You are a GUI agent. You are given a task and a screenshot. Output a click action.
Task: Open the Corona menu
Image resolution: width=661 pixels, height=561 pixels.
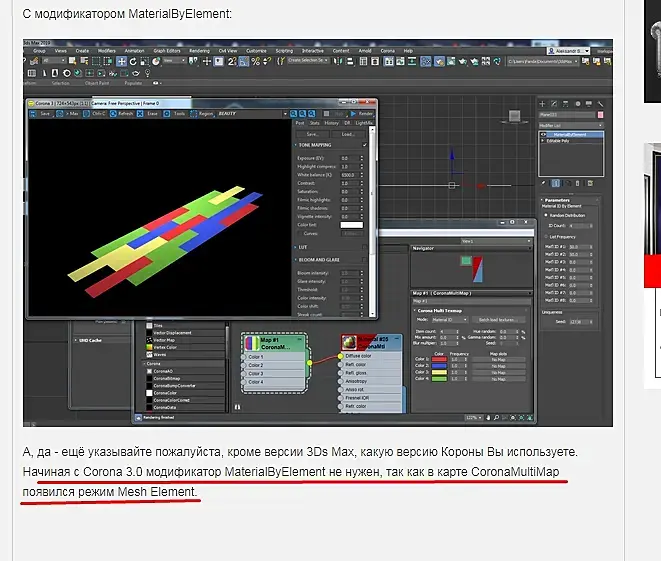(387, 51)
